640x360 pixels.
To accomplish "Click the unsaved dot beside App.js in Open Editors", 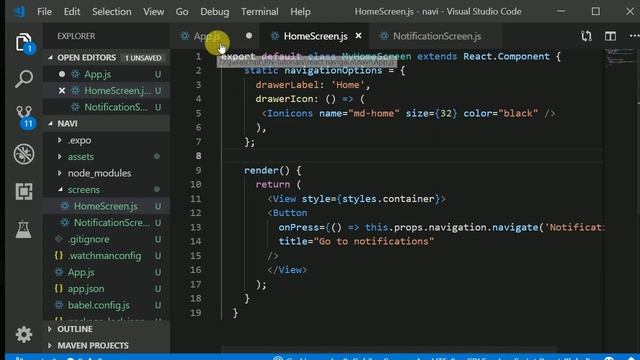I will (62, 74).
